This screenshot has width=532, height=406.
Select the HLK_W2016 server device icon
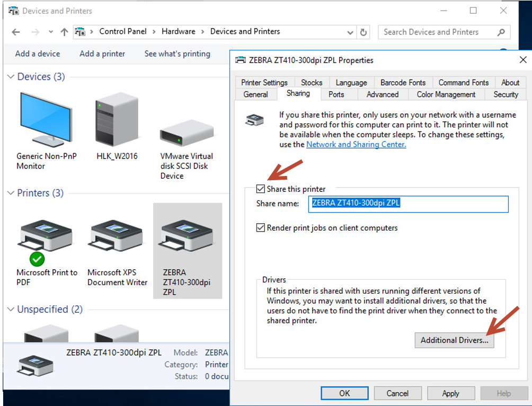tap(117, 120)
